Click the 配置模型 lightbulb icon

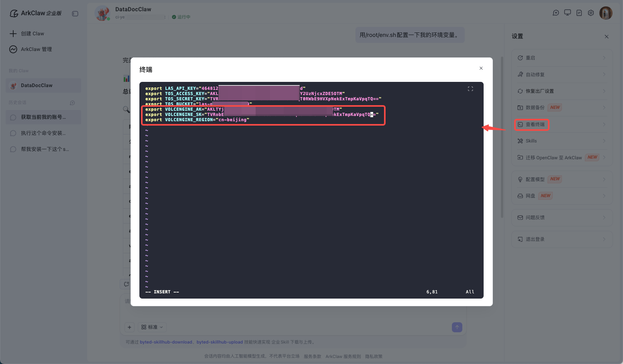[520, 179]
